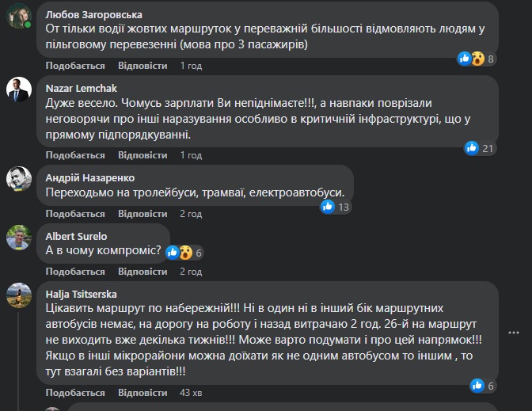Open Halja Tsitserska's profile avatar
The width and height of the screenshot is (532, 411).
point(19,296)
